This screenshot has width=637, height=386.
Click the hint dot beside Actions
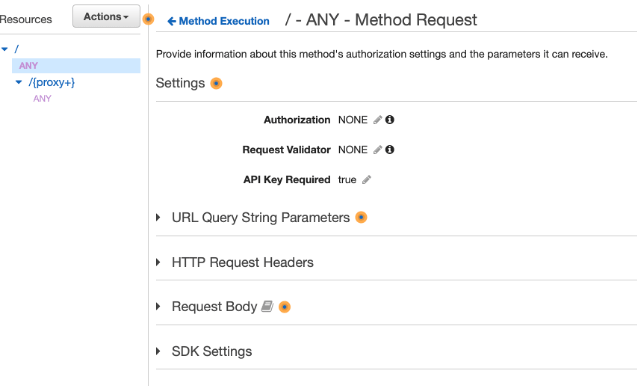149,19
